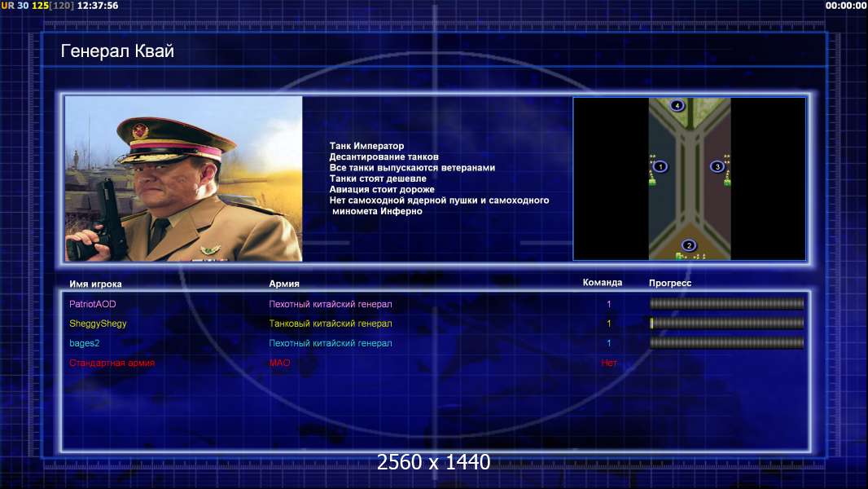The image size is (868, 489).
Task: Click team number for PatriotAOD
Action: coord(609,304)
